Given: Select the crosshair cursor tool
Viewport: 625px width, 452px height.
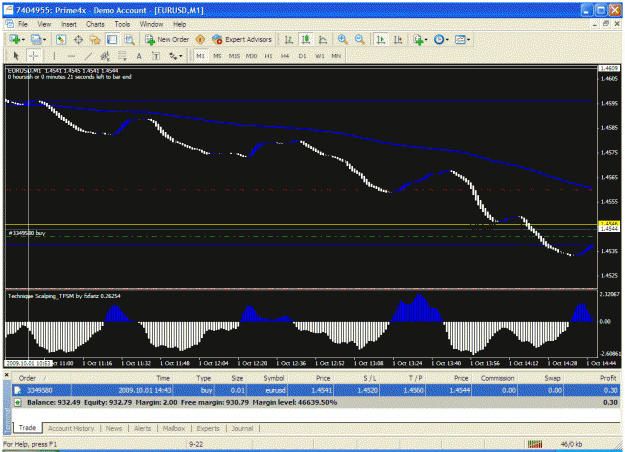Looking at the screenshot, I should pos(33,56).
